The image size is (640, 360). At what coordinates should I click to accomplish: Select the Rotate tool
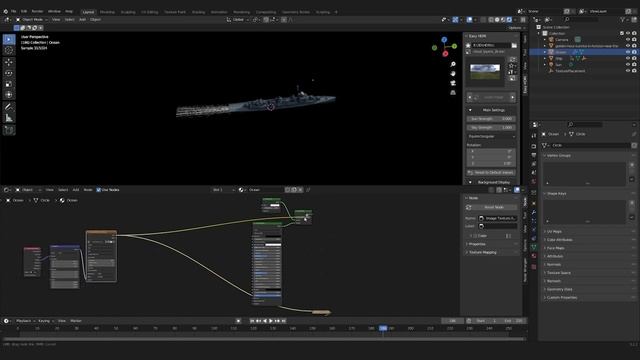point(9,73)
